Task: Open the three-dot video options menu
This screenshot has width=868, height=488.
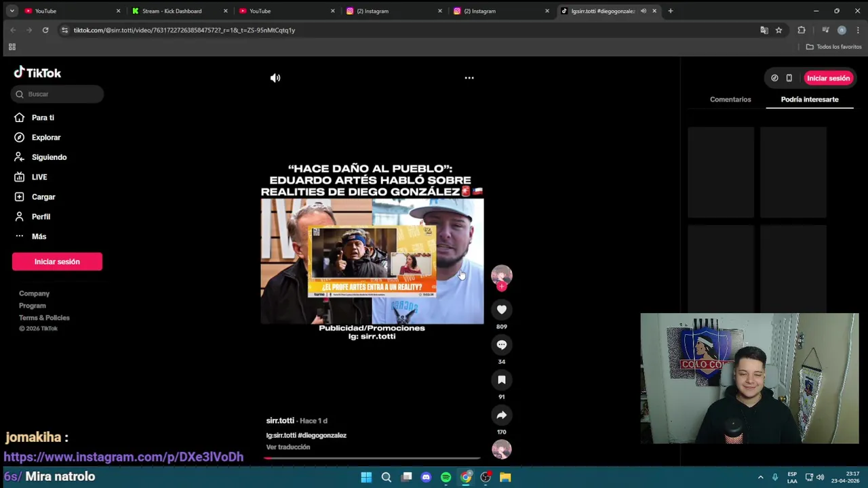Action: pyautogui.click(x=469, y=78)
